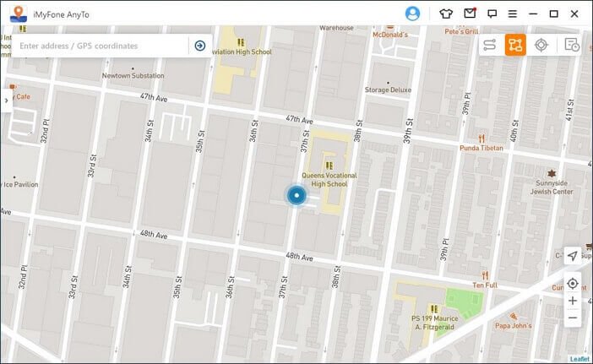The image size is (593, 364).
Task: Click the Ten Full fork-knife icon
Action: (485, 275)
